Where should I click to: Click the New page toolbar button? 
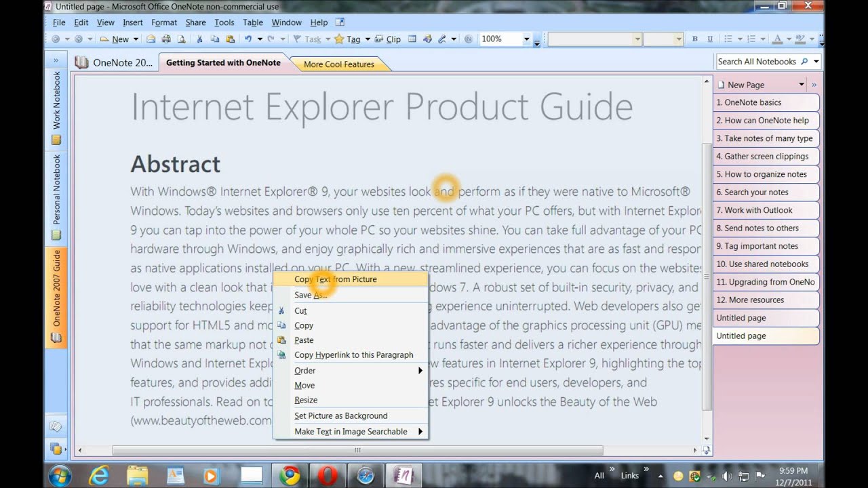tap(115, 39)
